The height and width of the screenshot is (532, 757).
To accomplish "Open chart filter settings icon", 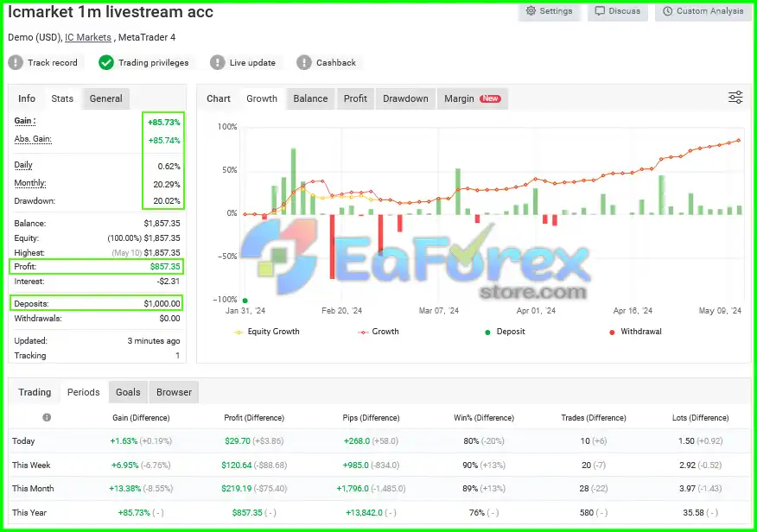I will pos(735,98).
